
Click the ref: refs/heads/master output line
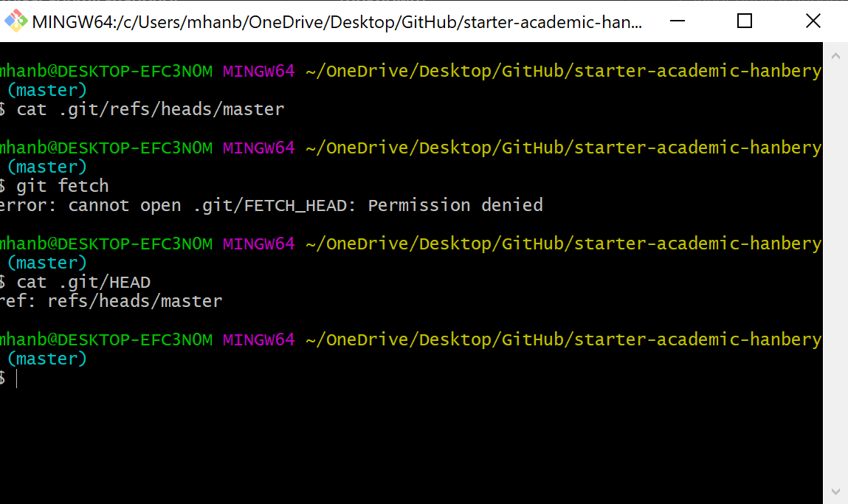[111, 300]
